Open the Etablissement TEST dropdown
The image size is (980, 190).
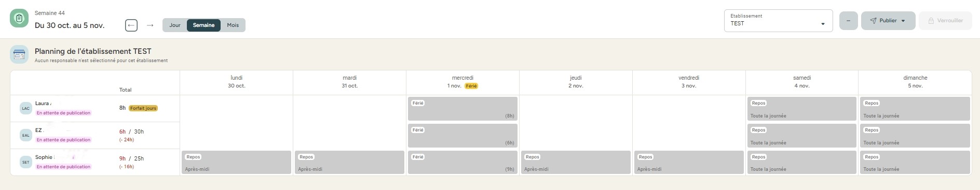point(778,21)
